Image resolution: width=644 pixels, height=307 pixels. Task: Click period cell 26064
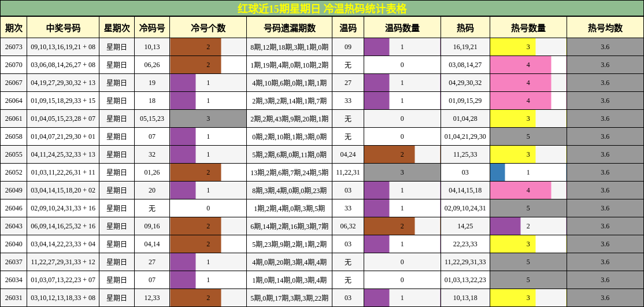click(13, 101)
